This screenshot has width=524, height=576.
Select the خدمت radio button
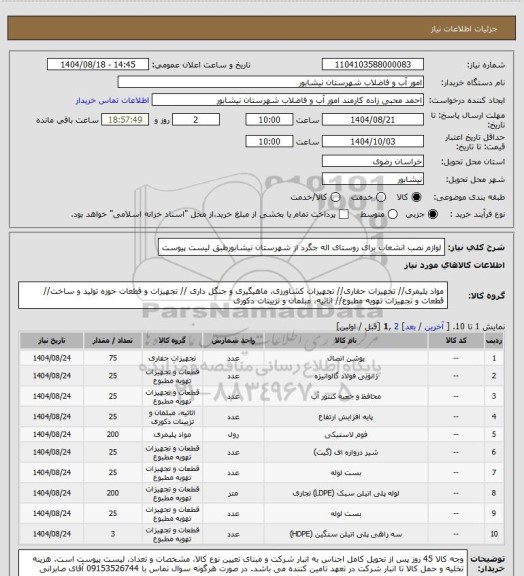click(381, 197)
